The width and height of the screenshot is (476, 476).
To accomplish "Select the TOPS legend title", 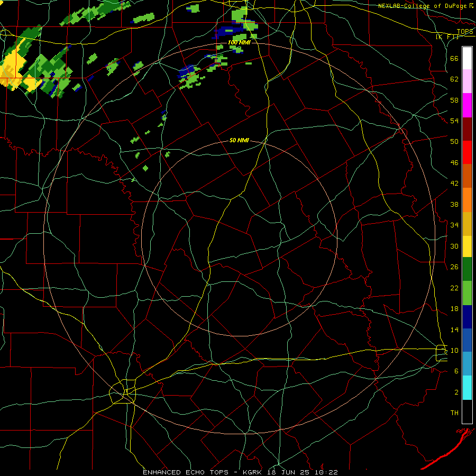I will (465, 32).
